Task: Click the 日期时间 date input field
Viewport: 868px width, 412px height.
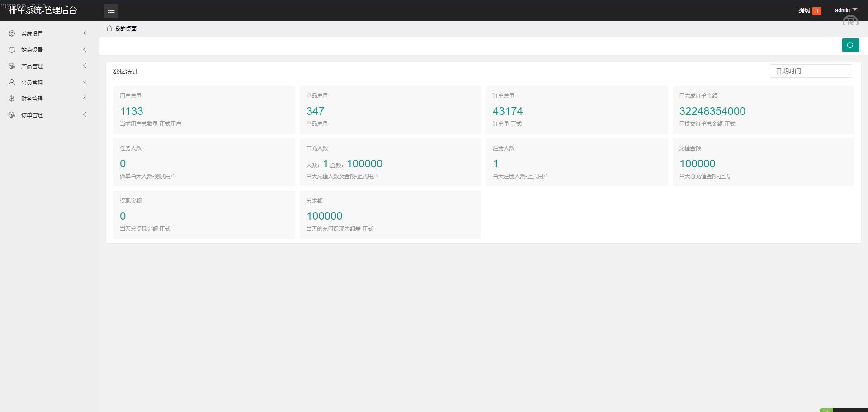Action: click(811, 71)
